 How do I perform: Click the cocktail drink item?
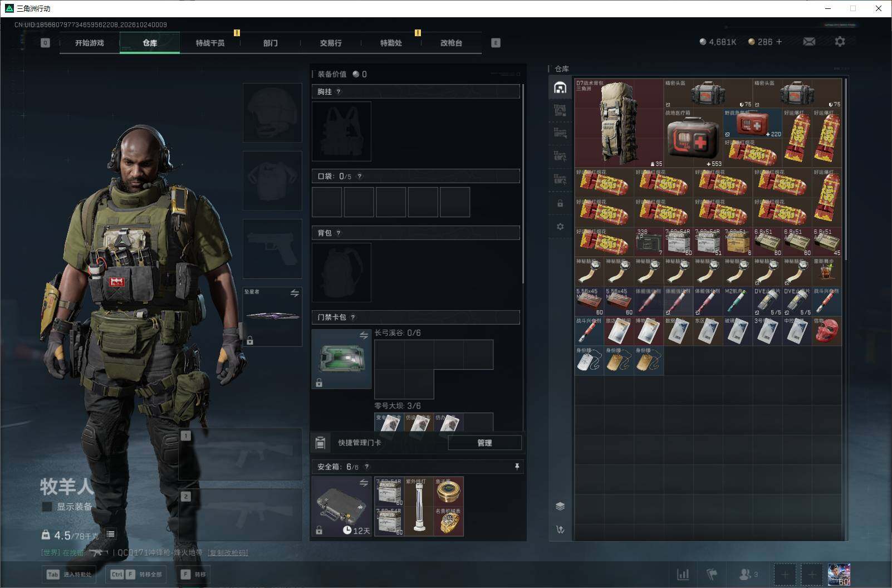[x=826, y=272]
